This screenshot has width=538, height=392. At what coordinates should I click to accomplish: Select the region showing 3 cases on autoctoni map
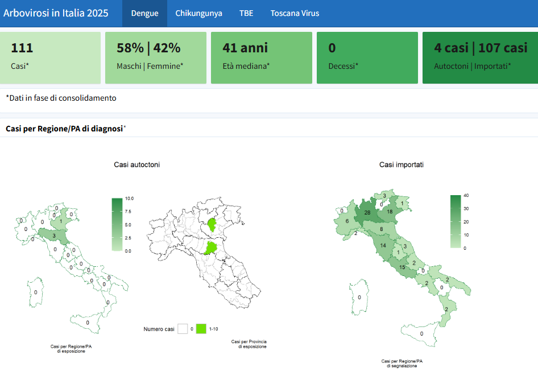point(53,234)
